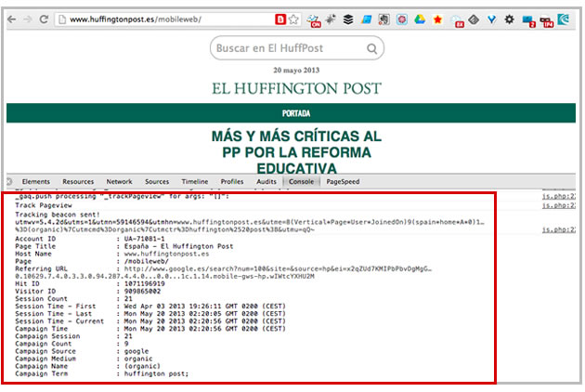Switch to the Timeline tab
This screenshot has height=392, width=585.
point(195,182)
